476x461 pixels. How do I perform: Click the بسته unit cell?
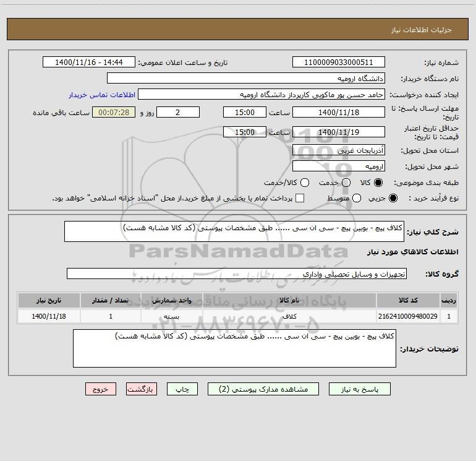coord(171,316)
